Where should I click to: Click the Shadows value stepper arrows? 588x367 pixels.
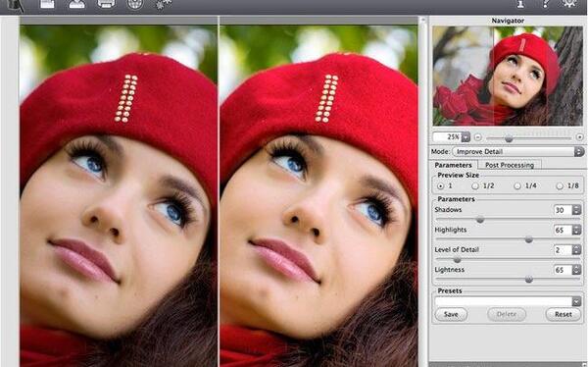point(576,210)
